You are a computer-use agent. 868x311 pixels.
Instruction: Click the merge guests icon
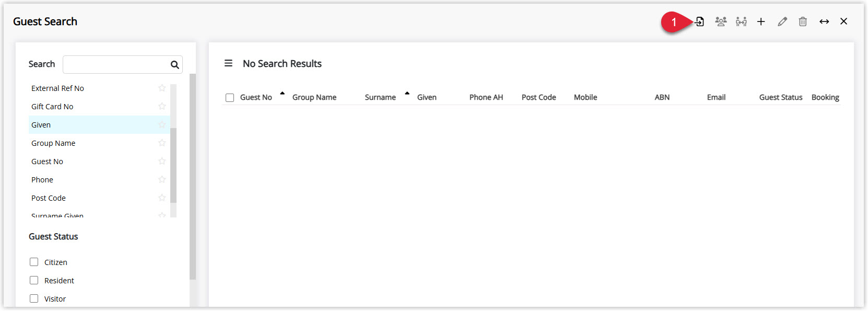tap(741, 21)
